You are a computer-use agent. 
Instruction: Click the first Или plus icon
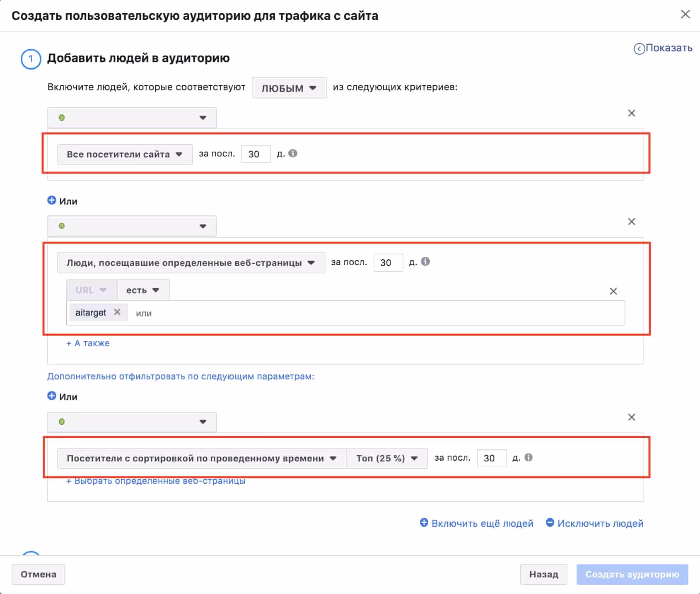point(52,200)
